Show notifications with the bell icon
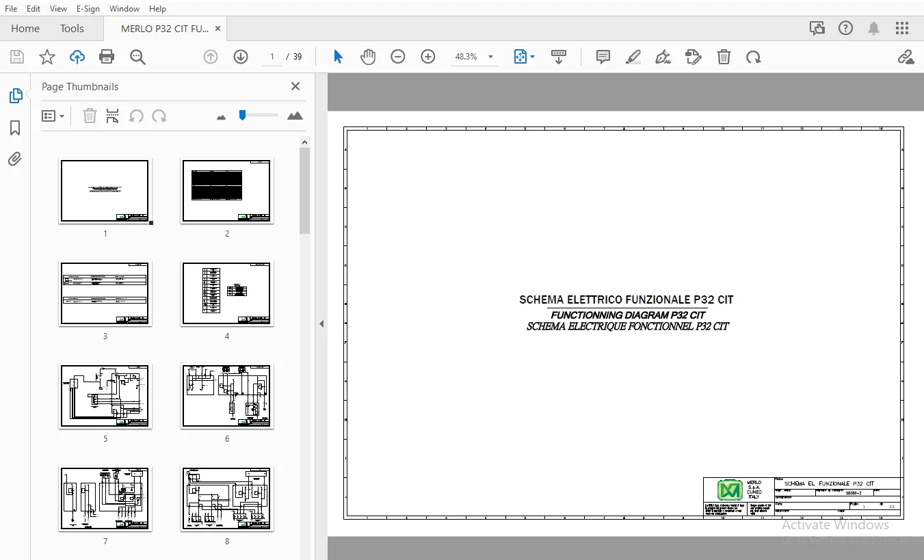This screenshot has width=924, height=560. (x=873, y=28)
